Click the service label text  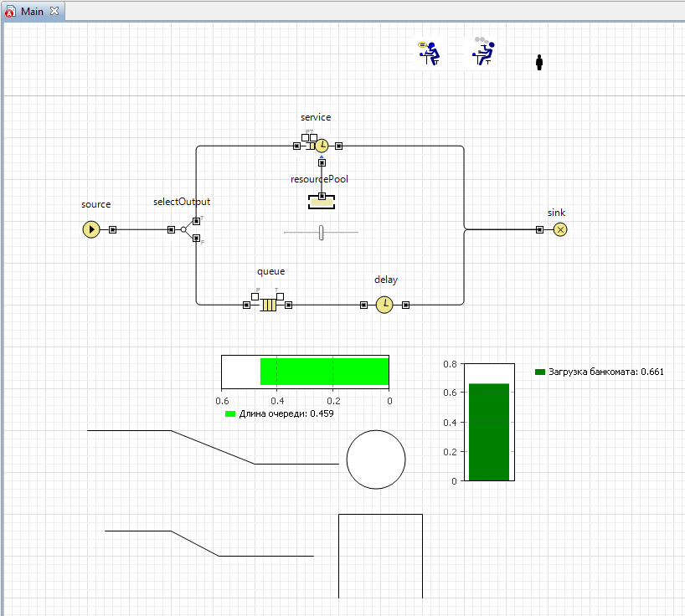316,117
